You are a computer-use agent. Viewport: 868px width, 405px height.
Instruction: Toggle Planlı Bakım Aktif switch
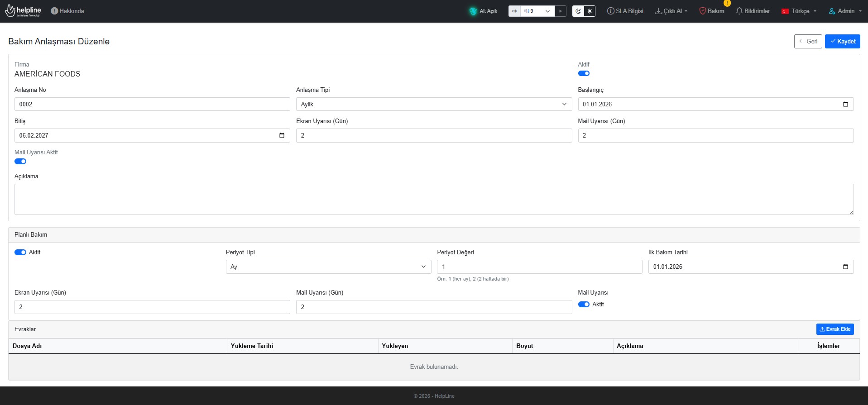pos(20,253)
